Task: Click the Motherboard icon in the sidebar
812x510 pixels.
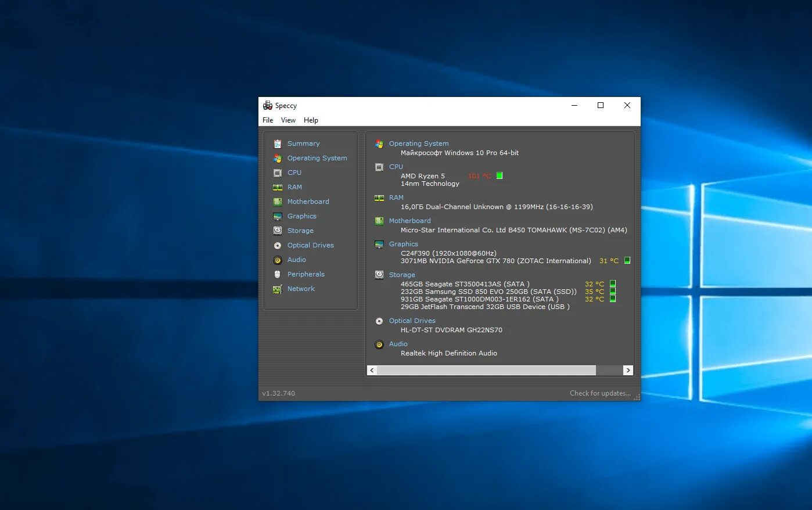Action: (x=278, y=202)
